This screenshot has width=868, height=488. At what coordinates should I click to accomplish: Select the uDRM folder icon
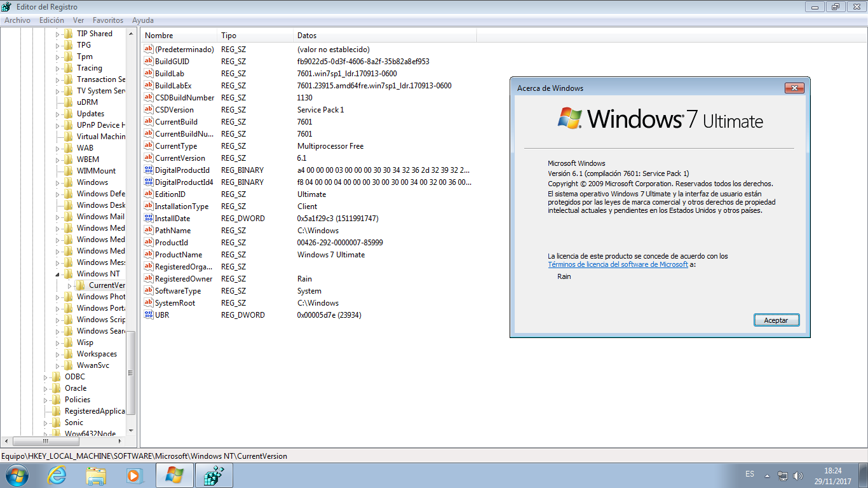pos(68,102)
